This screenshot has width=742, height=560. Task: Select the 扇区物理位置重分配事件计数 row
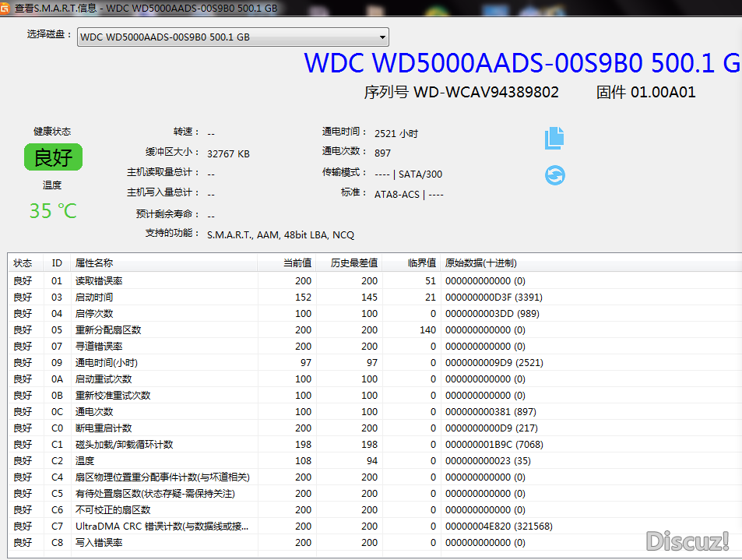pyautogui.click(x=375, y=477)
